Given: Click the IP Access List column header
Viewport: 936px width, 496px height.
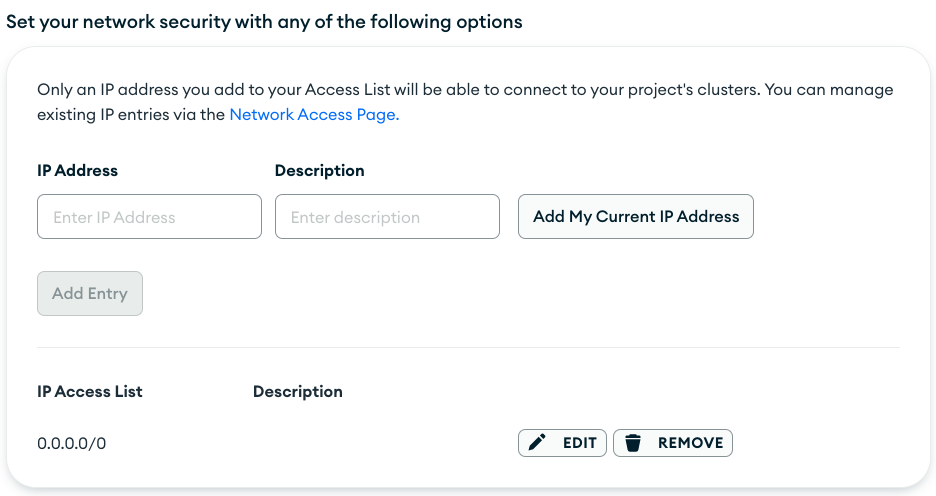Looking at the screenshot, I should point(90,392).
